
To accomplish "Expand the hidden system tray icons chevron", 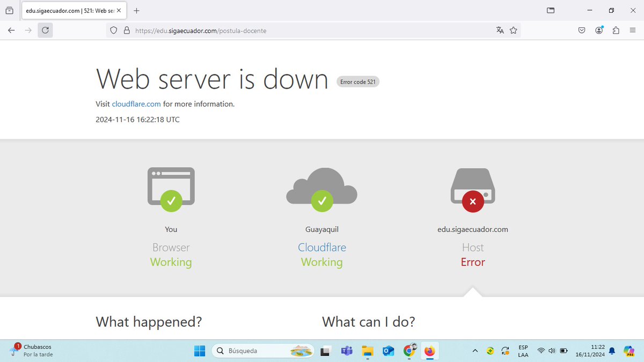I will pos(475,351).
